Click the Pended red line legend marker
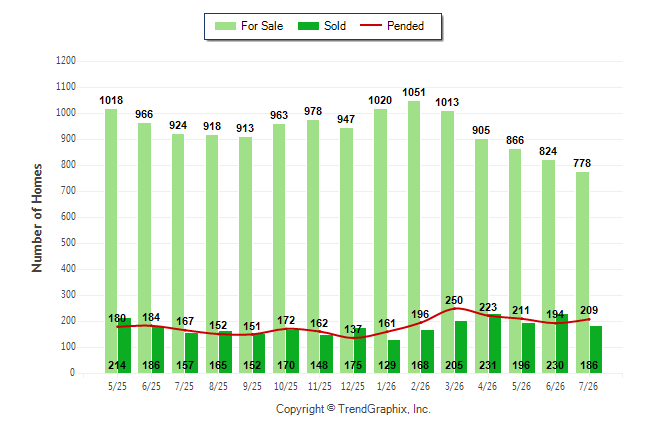 click(371, 25)
